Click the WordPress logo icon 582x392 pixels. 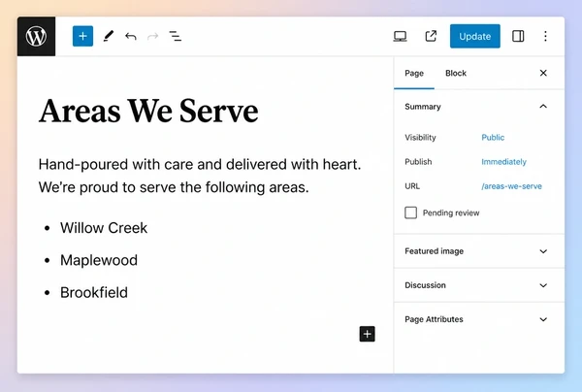[36, 36]
